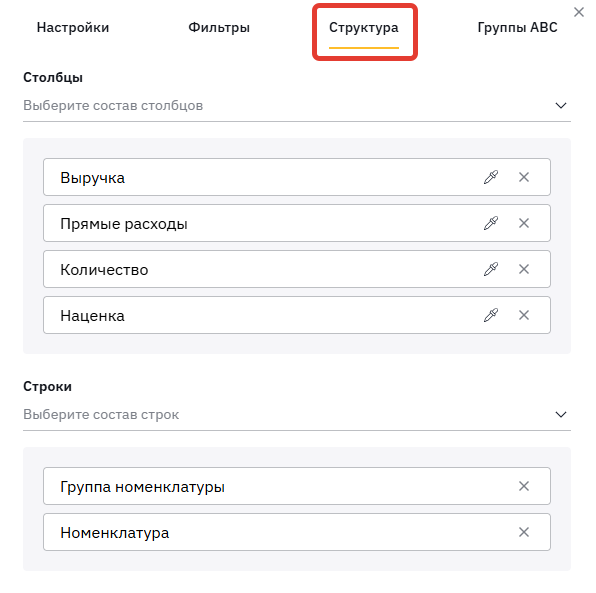Image resolution: width=596 pixels, height=593 pixels.
Task: Open the Выберите состав столбцов selector
Action: point(297,106)
